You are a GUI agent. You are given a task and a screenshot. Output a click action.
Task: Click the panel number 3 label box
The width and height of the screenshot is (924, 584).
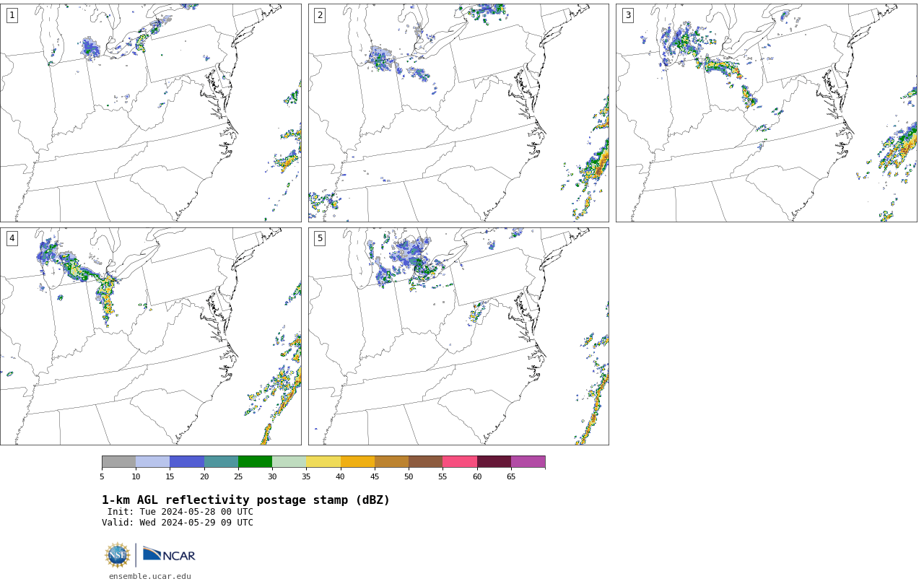[x=627, y=15]
